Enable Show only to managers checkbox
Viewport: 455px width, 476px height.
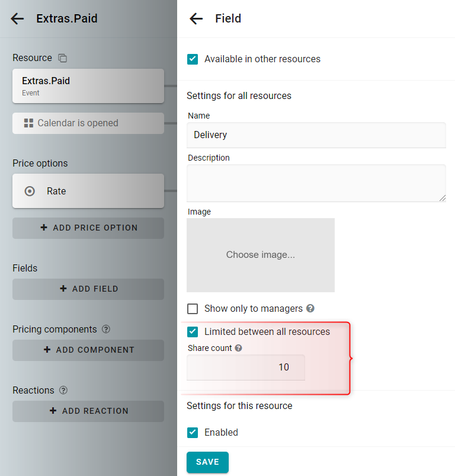(193, 309)
